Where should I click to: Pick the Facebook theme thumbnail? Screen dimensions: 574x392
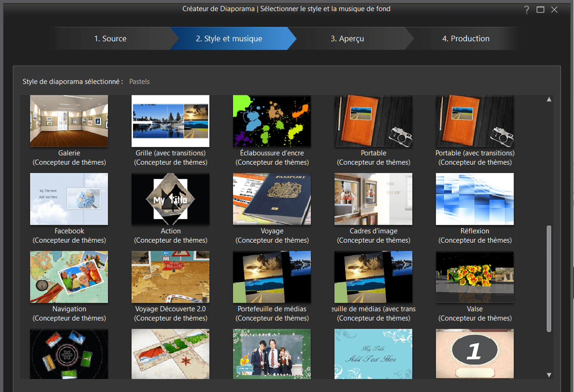tap(69, 199)
